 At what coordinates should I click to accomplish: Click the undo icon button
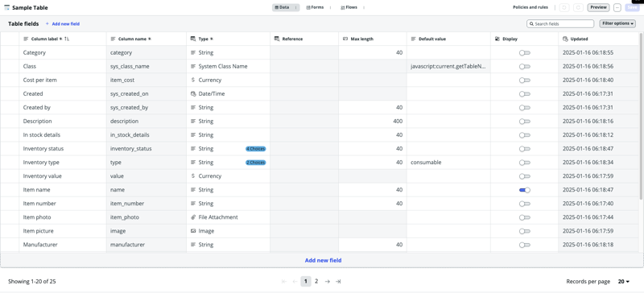[x=565, y=7]
